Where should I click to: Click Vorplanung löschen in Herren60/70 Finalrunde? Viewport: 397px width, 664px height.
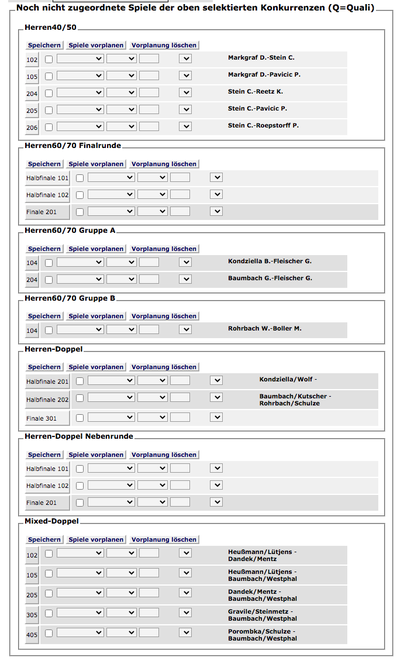pyautogui.click(x=164, y=164)
